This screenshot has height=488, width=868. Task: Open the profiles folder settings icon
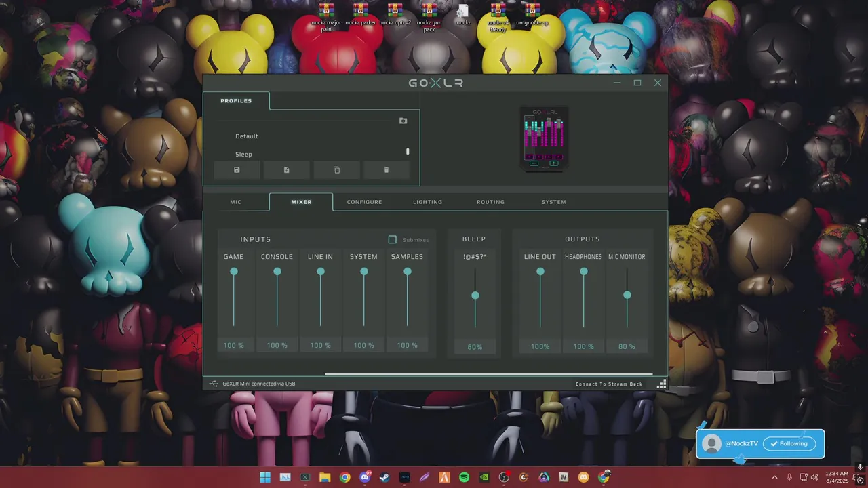tap(403, 121)
